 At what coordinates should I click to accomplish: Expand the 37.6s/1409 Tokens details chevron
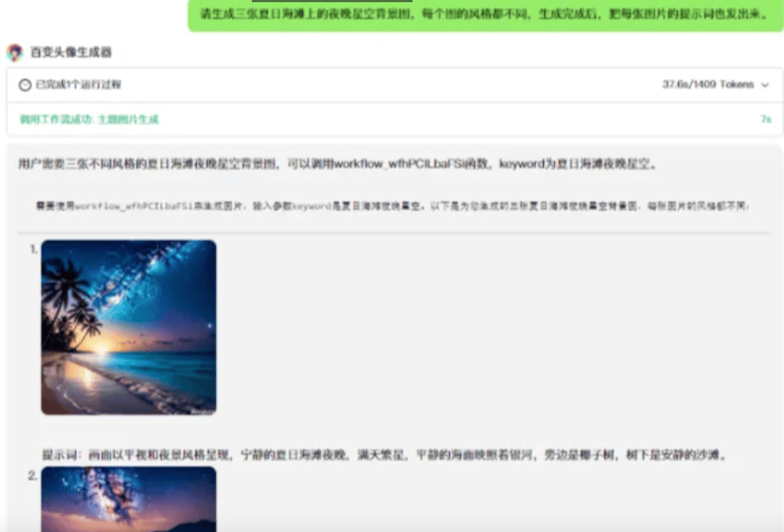coord(764,84)
